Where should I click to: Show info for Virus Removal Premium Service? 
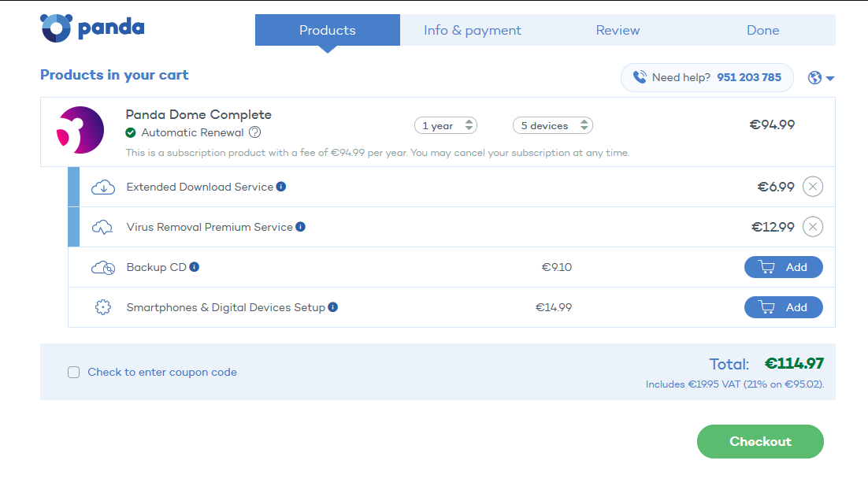point(301,226)
